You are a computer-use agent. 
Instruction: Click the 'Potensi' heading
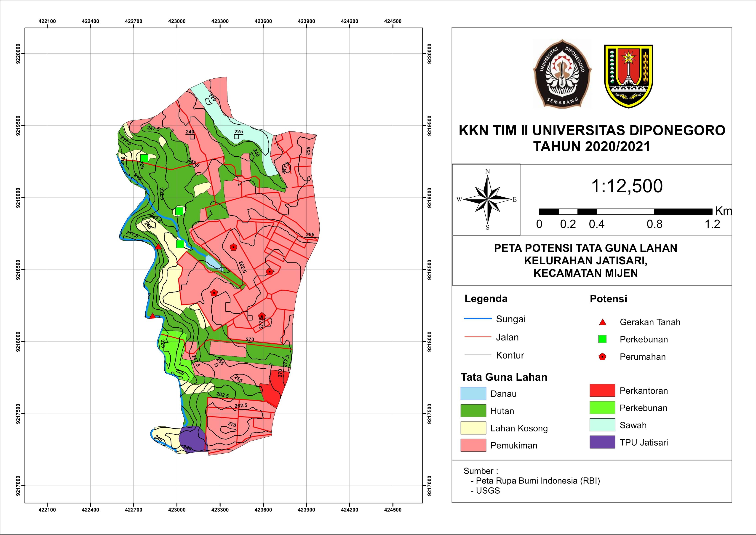point(608,299)
